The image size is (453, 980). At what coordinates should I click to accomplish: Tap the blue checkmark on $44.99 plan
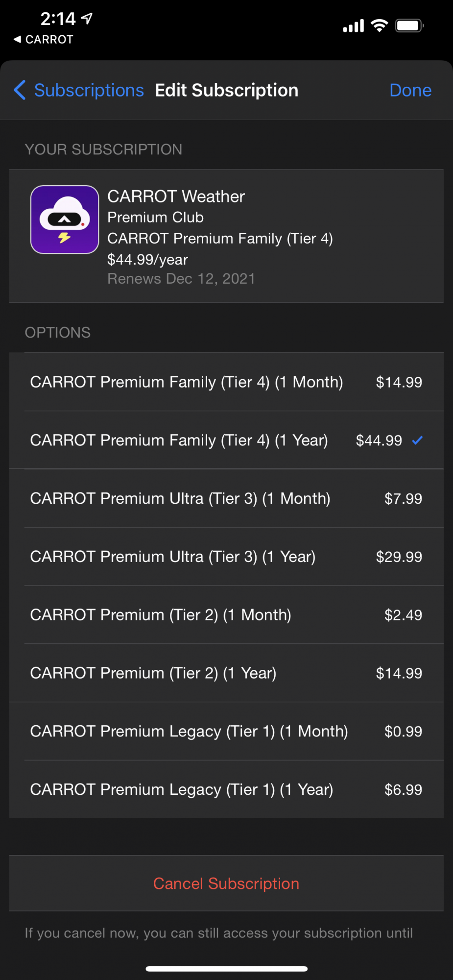tap(417, 440)
